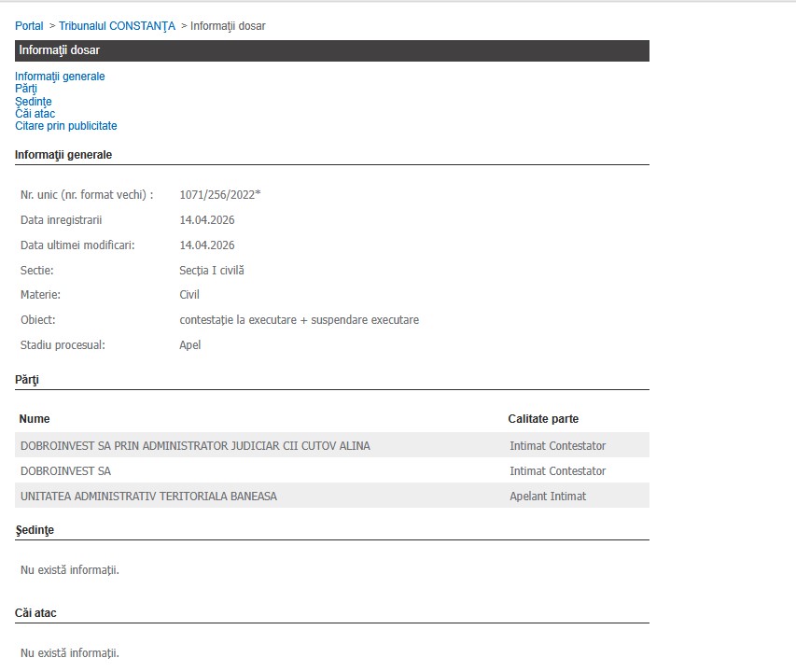
Task: Select the Apel procedural stage value
Action: (189, 345)
